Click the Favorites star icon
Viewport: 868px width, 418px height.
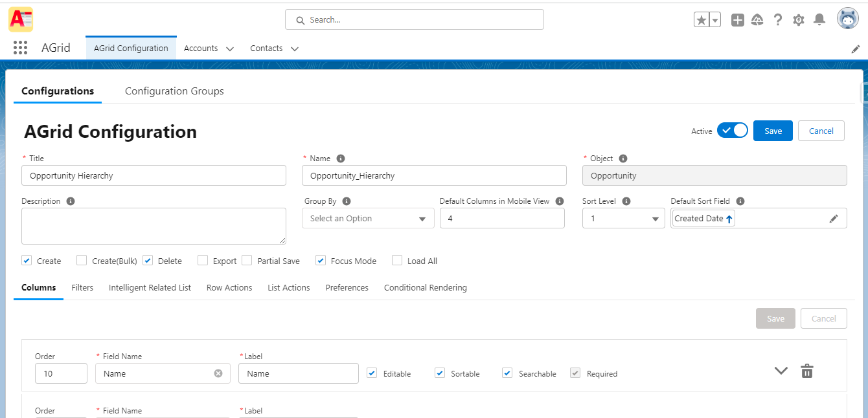coord(702,20)
